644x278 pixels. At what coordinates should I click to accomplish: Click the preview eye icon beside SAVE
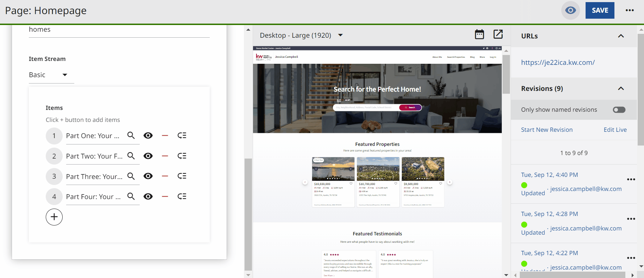tap(570, 11)
